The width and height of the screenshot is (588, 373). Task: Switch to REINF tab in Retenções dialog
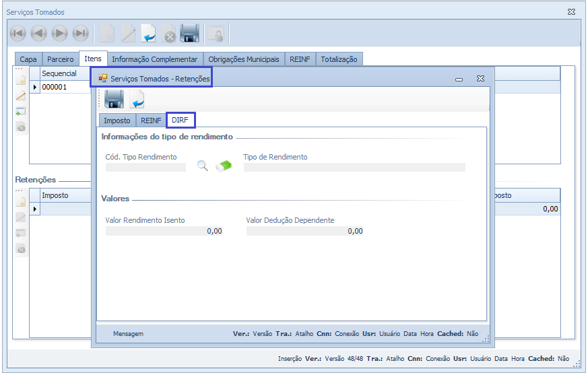[151, 121]
